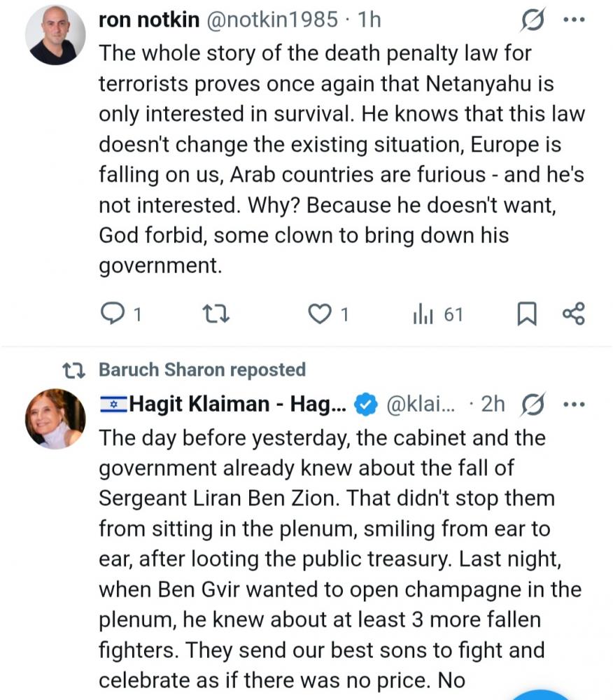Open more options for Hagit Klaiman's post
This screenshot has width=613, height=700.
574,404
